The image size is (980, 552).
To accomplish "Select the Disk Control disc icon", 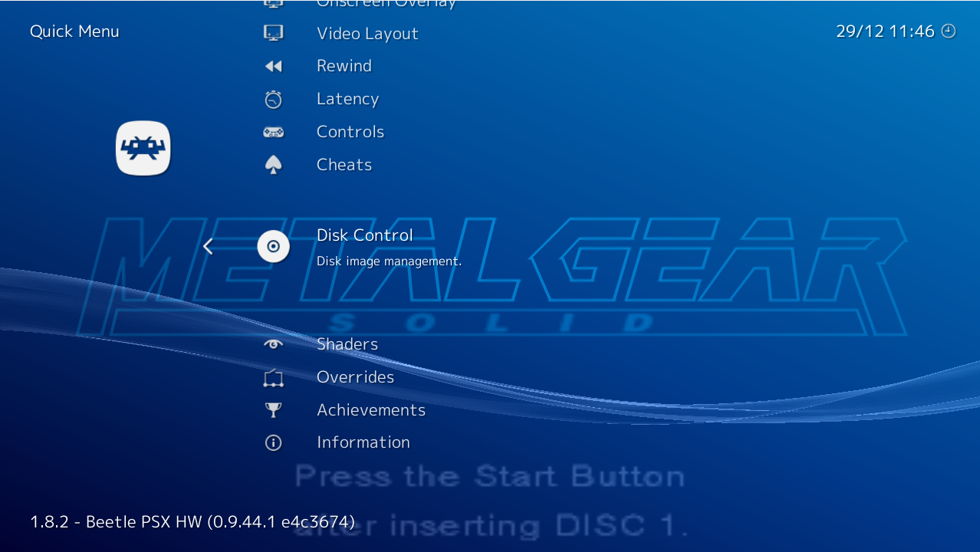I will click(x=273, y=246).
